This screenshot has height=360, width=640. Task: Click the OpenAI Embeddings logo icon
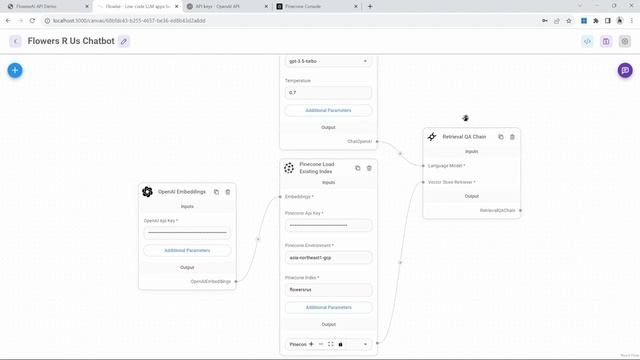pyautogui.click(x=147, y=191)
